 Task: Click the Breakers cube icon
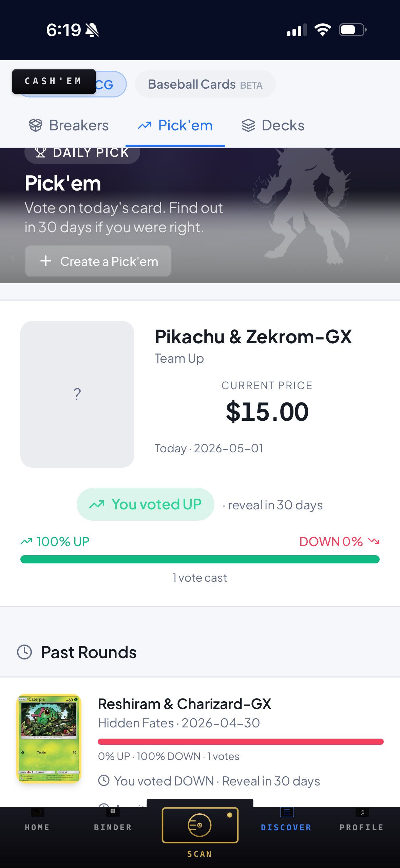tap(36, 125)
